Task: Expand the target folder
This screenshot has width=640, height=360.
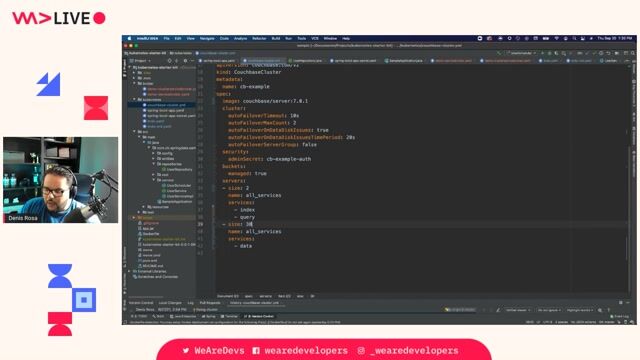Action: click(134, 218)
